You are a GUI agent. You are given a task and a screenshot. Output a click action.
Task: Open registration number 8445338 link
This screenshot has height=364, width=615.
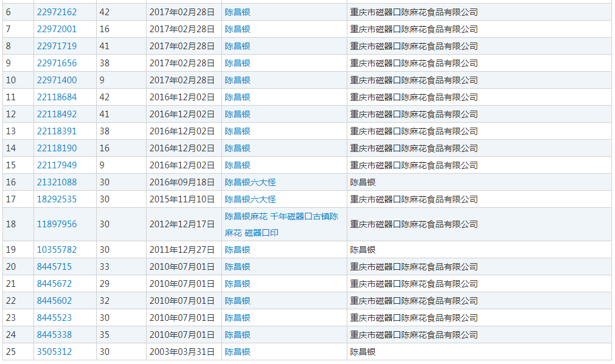(55, 335)
